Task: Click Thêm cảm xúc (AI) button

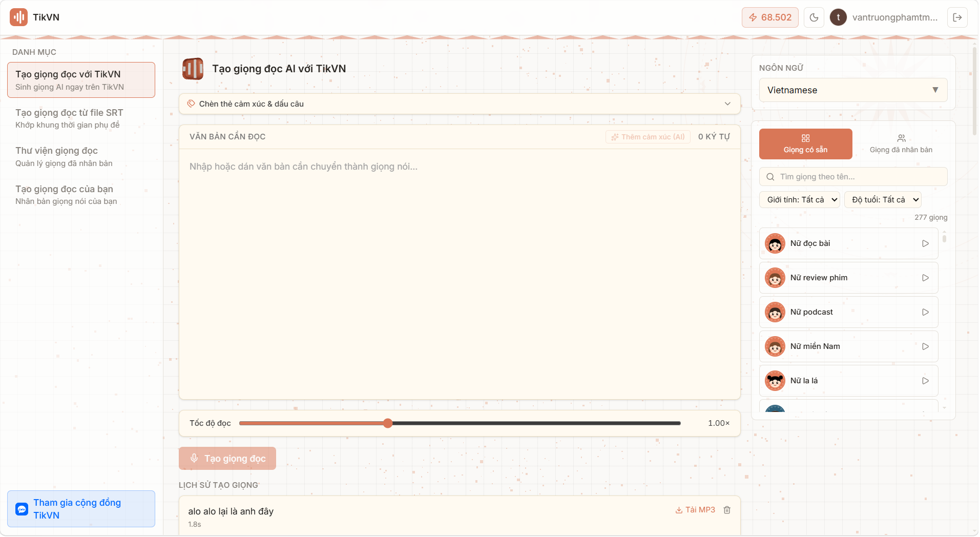Action: click(x=648, y=137)
